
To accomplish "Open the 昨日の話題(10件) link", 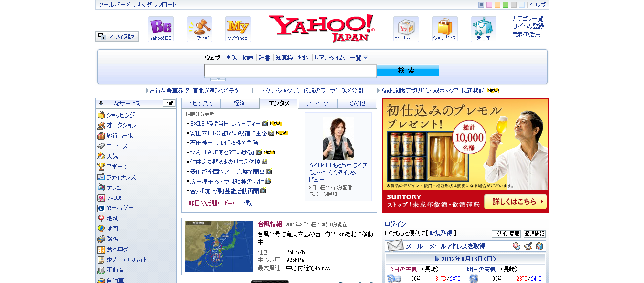I will 211,203.
